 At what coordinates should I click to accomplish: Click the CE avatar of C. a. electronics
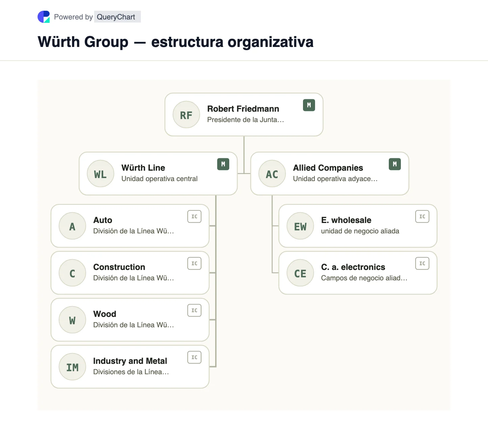coord(300,273)
